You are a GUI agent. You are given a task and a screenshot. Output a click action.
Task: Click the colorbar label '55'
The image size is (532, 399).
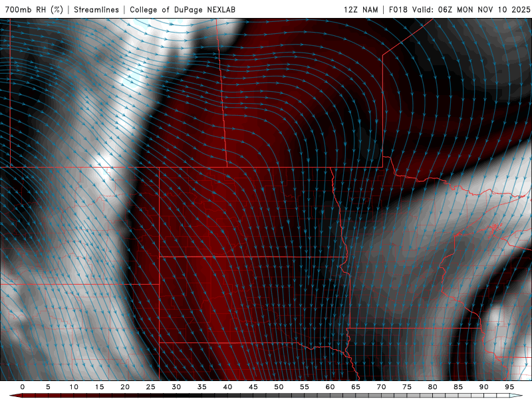pos(305,387)
